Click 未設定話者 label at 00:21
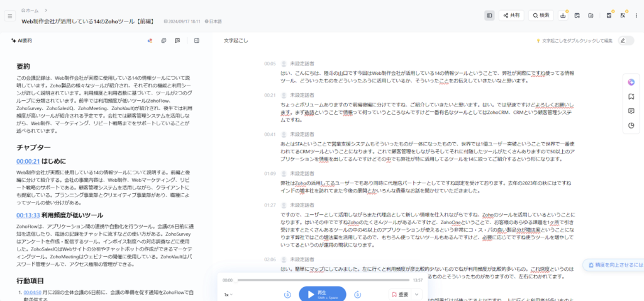Screen dimensions: 644x301 point(303,95)
